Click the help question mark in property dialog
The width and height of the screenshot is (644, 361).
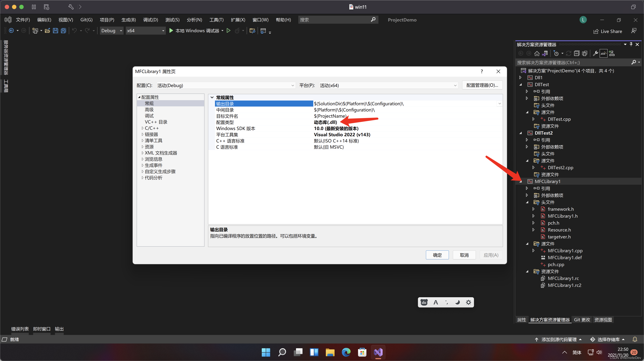481,71
